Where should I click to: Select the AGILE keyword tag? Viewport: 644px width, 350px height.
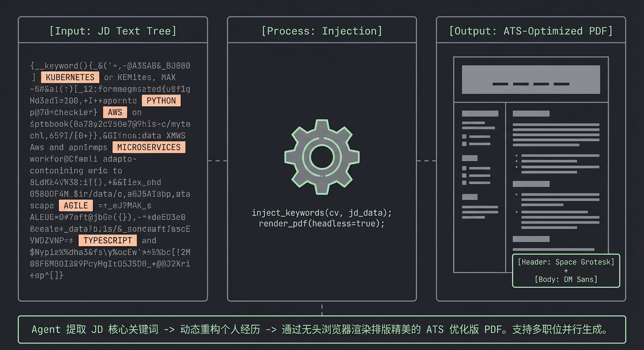tap(76, 206)
